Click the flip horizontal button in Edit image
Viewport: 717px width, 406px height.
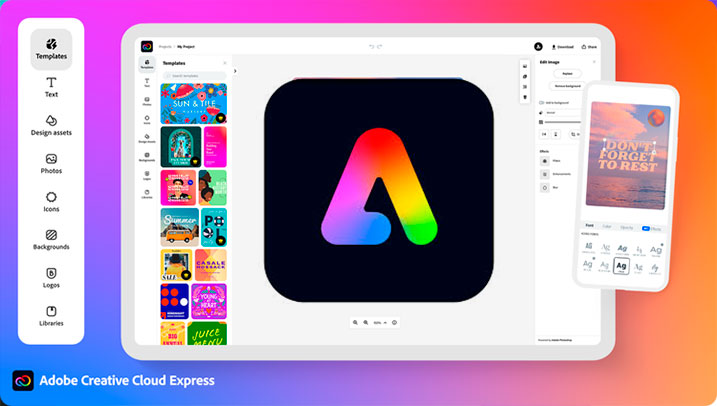pos(544,134)
